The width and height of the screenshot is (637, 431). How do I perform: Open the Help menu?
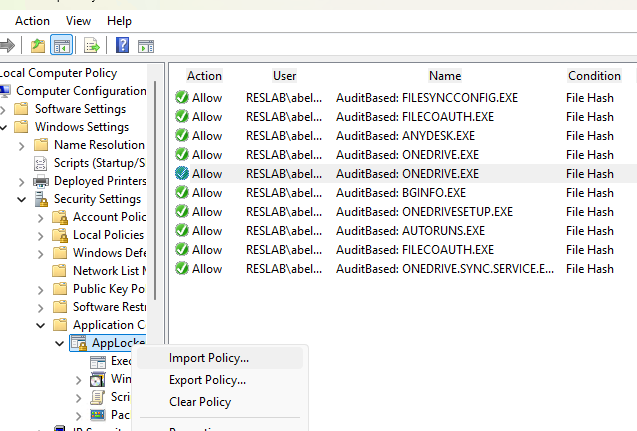[x=119, y=21]
